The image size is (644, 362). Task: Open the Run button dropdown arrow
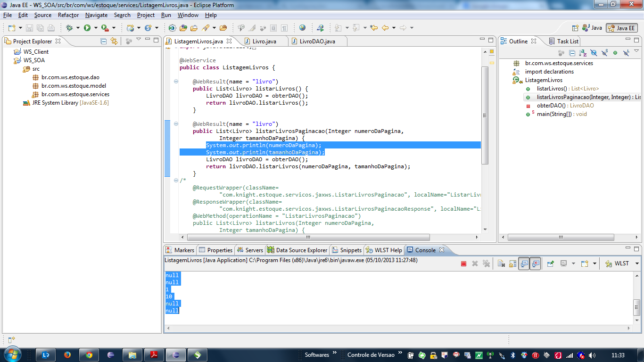[96, 28]
